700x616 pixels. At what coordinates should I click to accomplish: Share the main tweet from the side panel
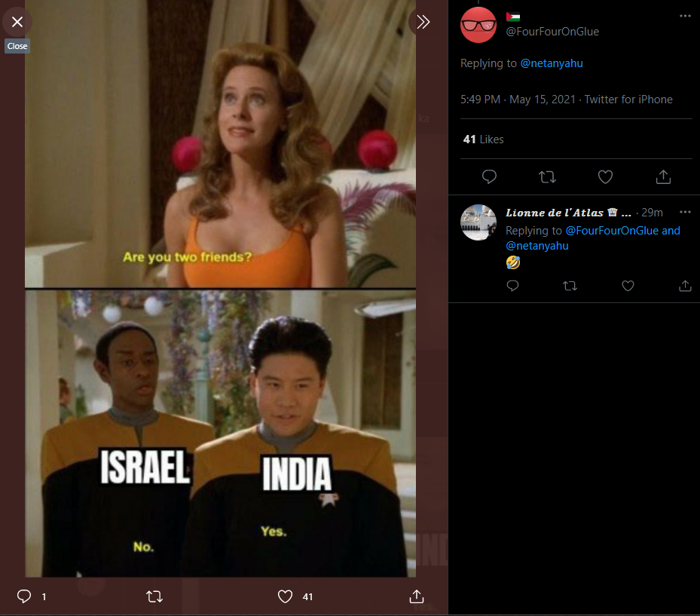coord(663,177)
